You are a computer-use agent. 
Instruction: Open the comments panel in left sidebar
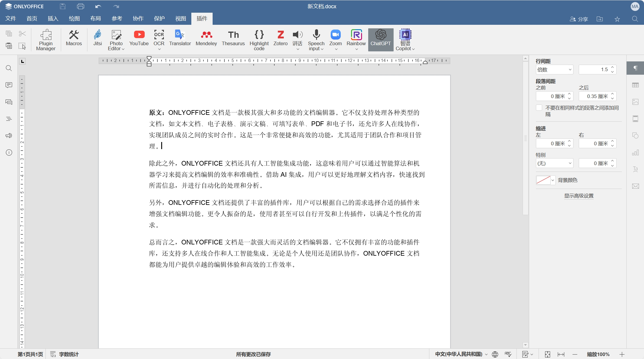9,85
